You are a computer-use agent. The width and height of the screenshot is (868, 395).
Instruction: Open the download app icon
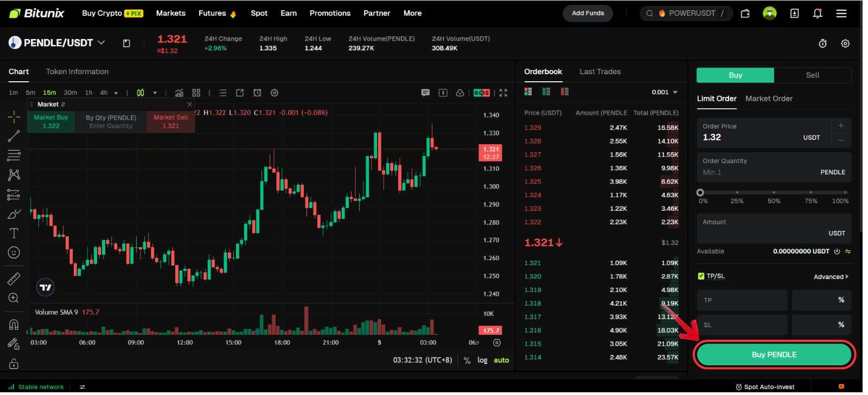pyautogui.click(x=794, y=14)
